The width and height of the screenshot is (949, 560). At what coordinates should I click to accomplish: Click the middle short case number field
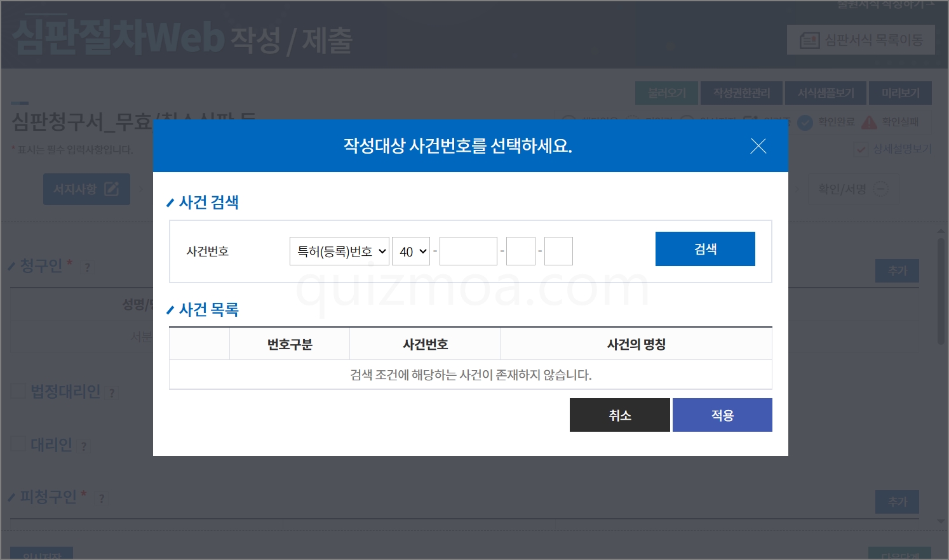click(521, 251)
